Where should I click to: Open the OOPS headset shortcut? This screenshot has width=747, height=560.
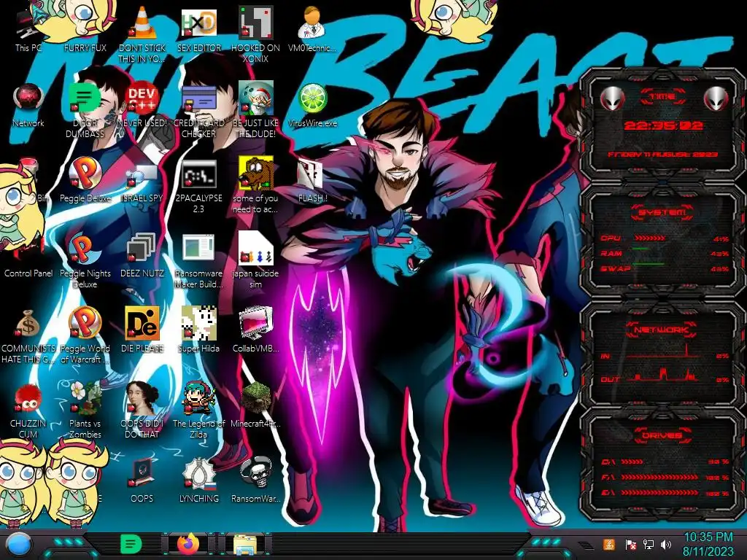click(x=142, y=480)
